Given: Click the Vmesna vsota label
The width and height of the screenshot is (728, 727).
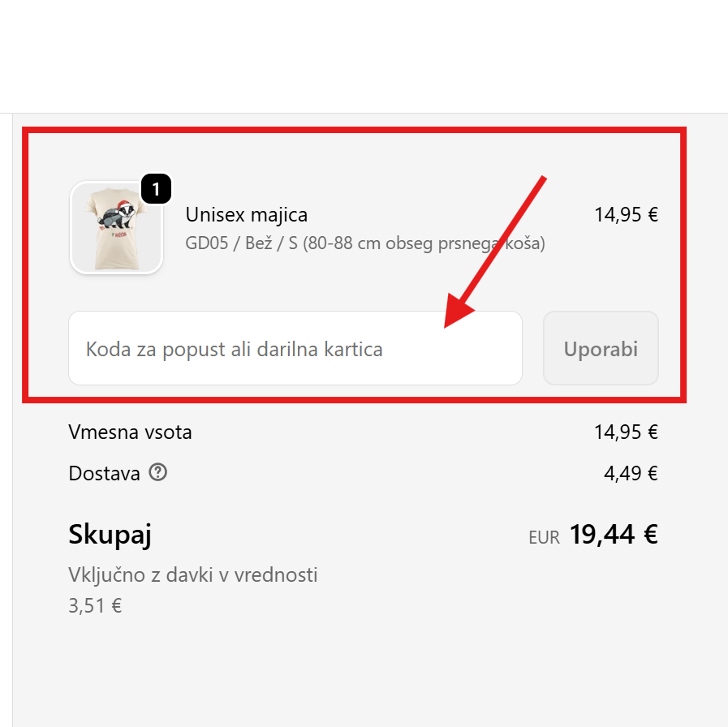Looking at the screenshot, I should point(131,432).
